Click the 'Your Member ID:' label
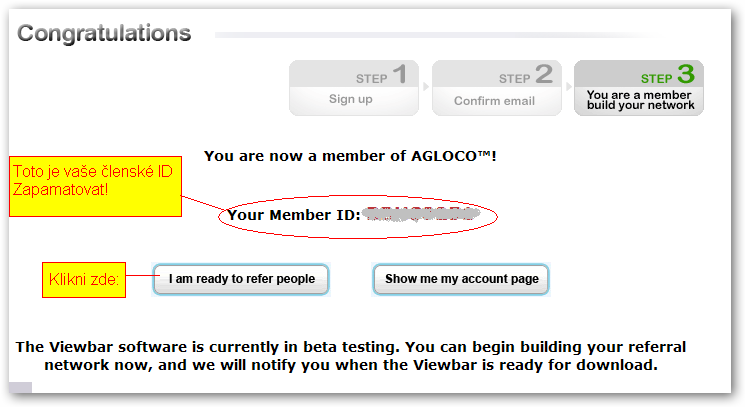Viewport: 745px width, 407px height. click(294, 215)
